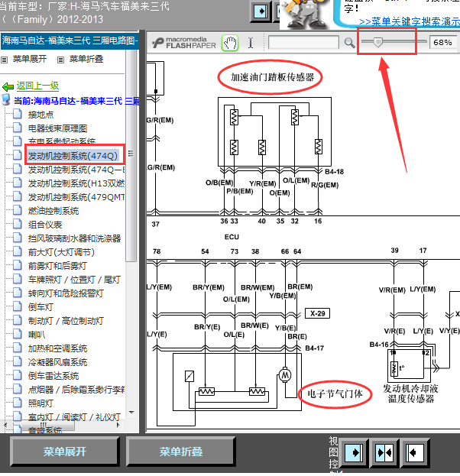The width and height of the screenshot is (460, 476).
Task: Open 喇叭 entry
Action: click(37, 335)
